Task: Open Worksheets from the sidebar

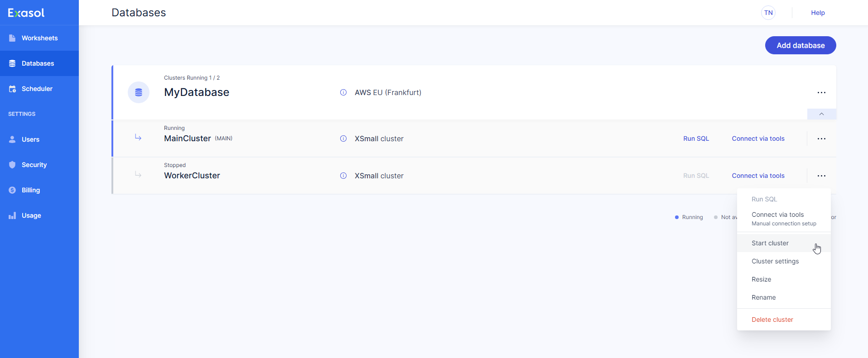Action: pyautogui.click(x=39, y=38)
